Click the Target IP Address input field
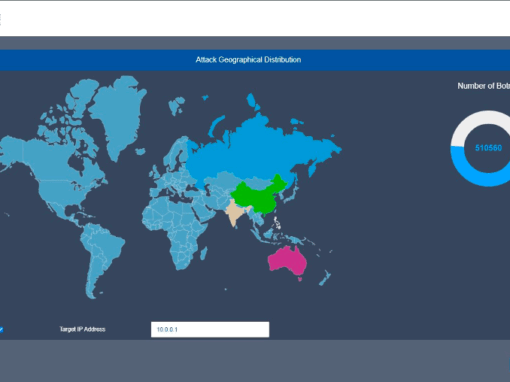This screenshot has height=382, width=510. (x=210, y=329)
